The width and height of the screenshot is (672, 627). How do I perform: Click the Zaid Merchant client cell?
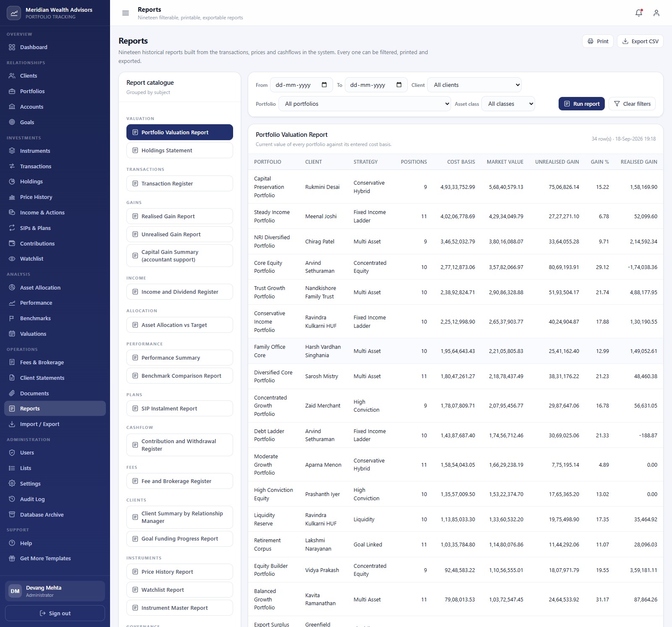tap(323, 406)
